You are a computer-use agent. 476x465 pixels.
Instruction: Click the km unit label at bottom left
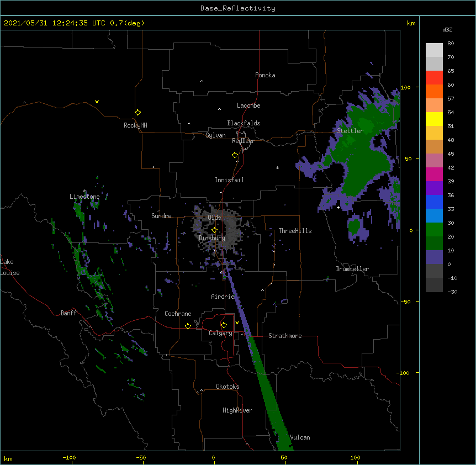click(x=8, y=458)
